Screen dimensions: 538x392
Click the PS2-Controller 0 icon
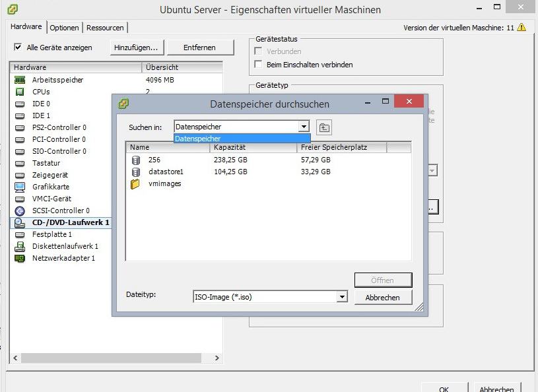tap(20, 127)
